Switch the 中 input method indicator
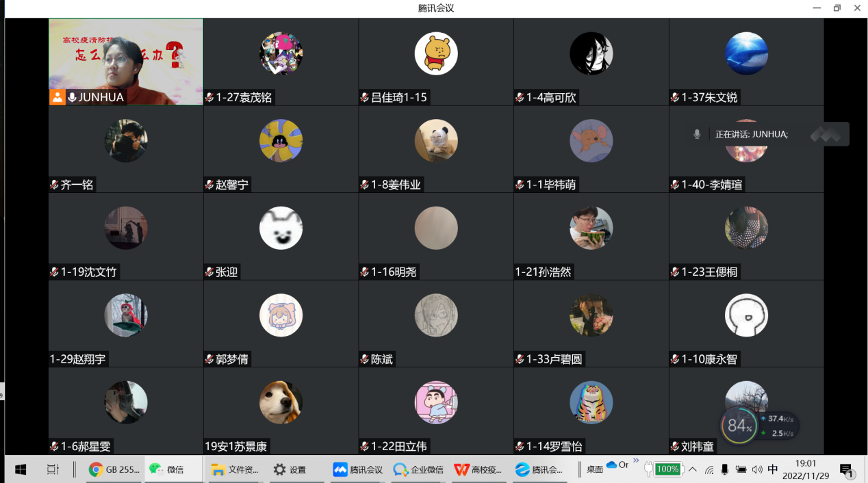Image resolution: width=868 pixels, height=483 pixels. [773, 469]
